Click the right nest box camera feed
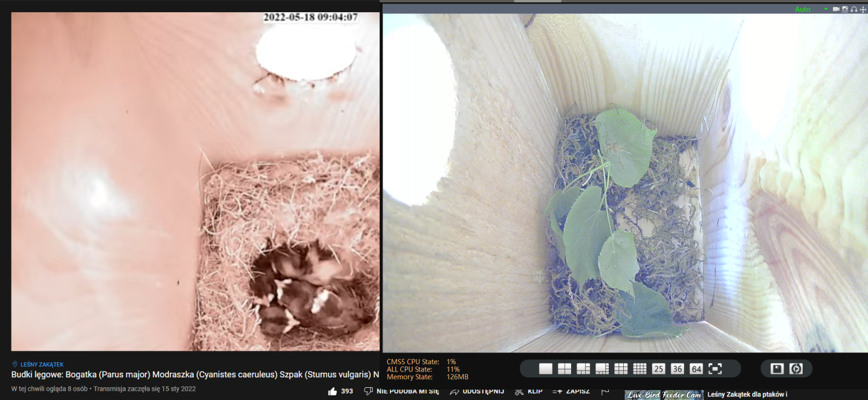 pos(625,183)
